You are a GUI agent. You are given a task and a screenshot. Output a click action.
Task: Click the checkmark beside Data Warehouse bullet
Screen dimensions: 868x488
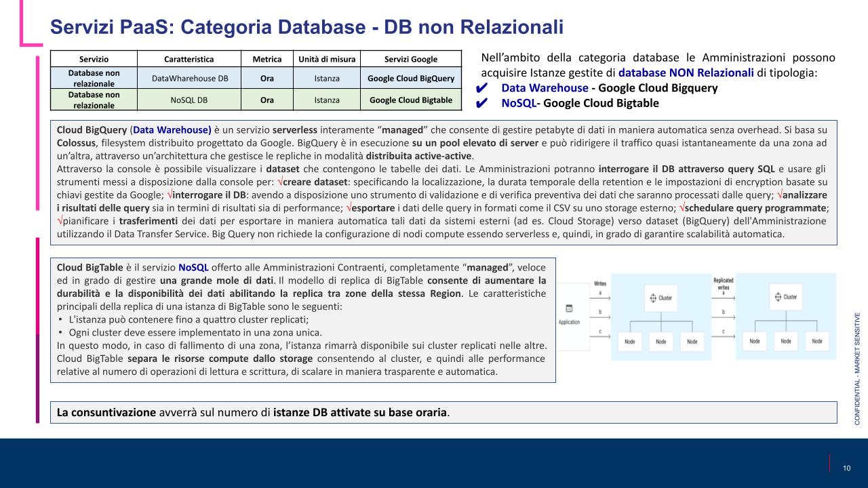[x=481, y=88]
